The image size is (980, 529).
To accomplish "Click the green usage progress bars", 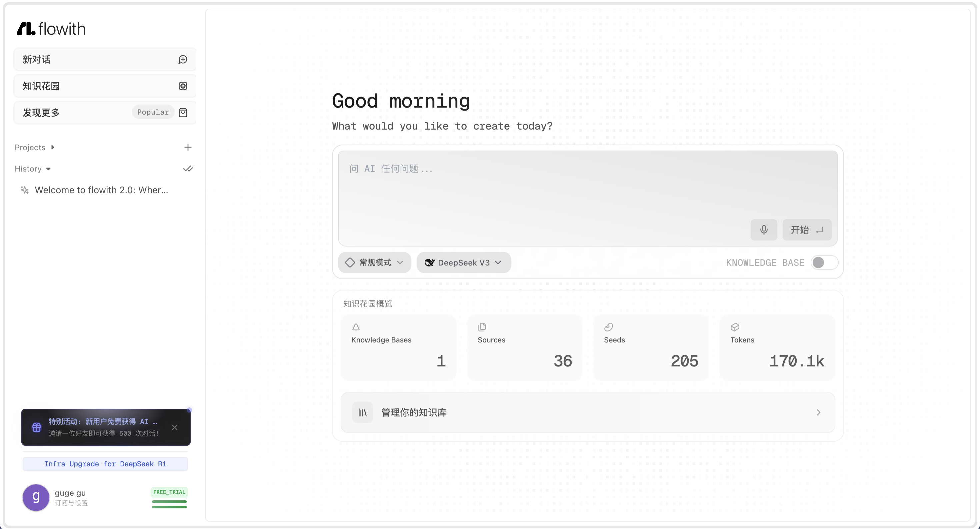I will pyautogui.click(x=169, y=504).
